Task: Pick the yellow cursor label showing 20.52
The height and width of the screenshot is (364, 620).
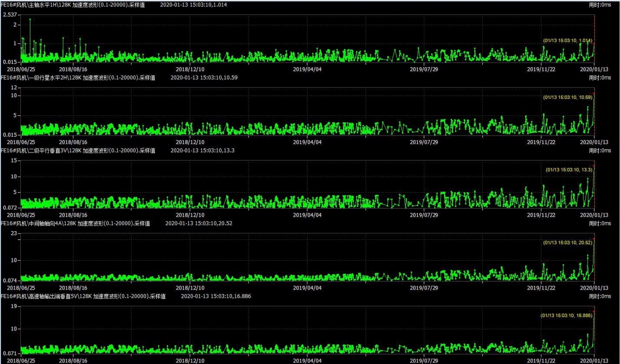Action: 567,243
